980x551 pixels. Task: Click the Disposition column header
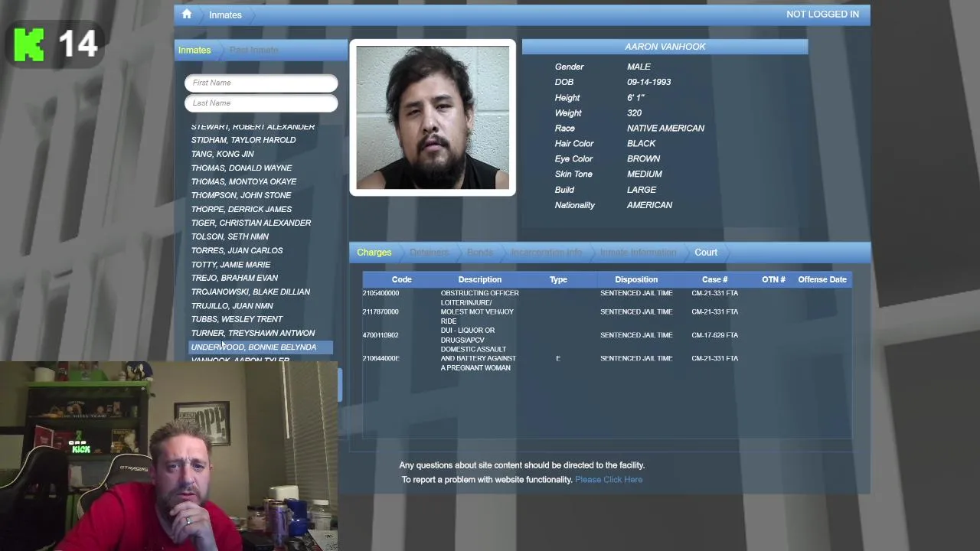coord(636,279)
